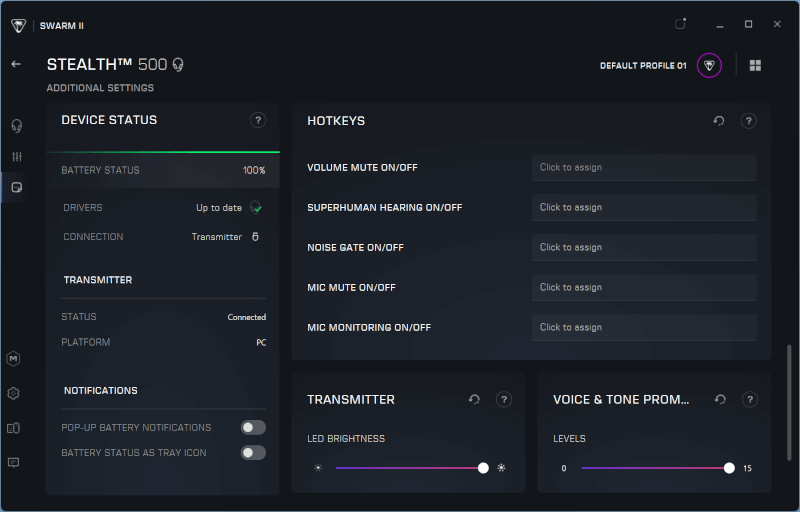Image resolution: width=800 pixels, height=512 pixels.
Task: Click the high brightness sun icon
Action: (502, 468)
